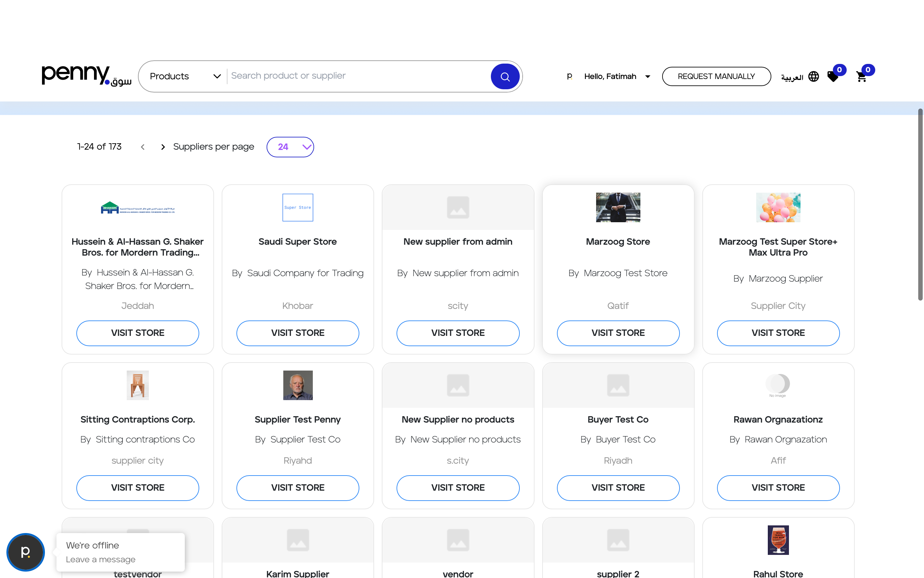Focus the Search product or supplier field
The width and height of the screenshot is (924, 578).
point(359,76)
